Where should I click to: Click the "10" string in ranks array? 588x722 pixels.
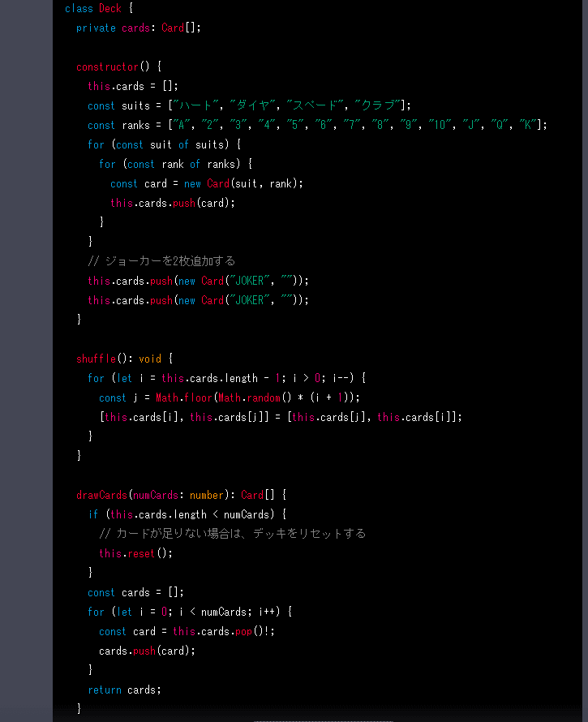click(x=440, y=125)
